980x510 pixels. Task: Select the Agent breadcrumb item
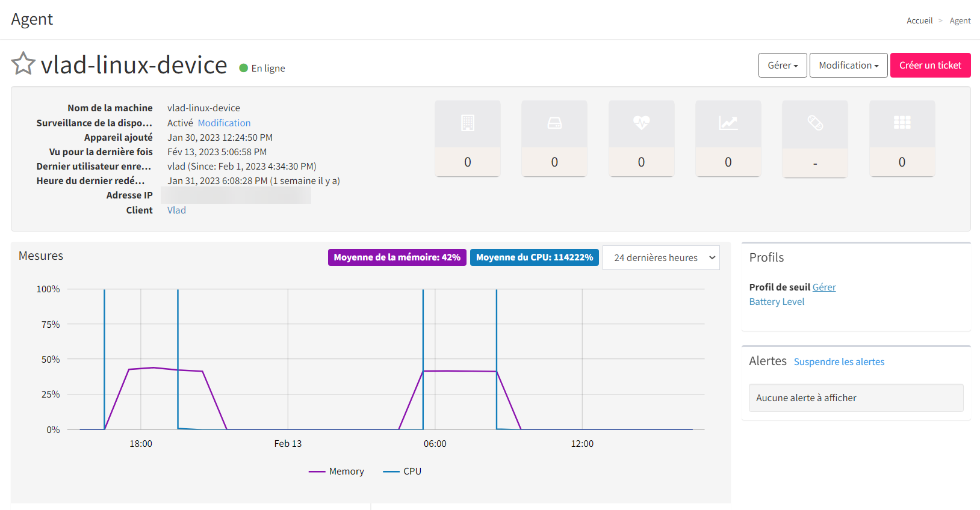pos(960,20)
